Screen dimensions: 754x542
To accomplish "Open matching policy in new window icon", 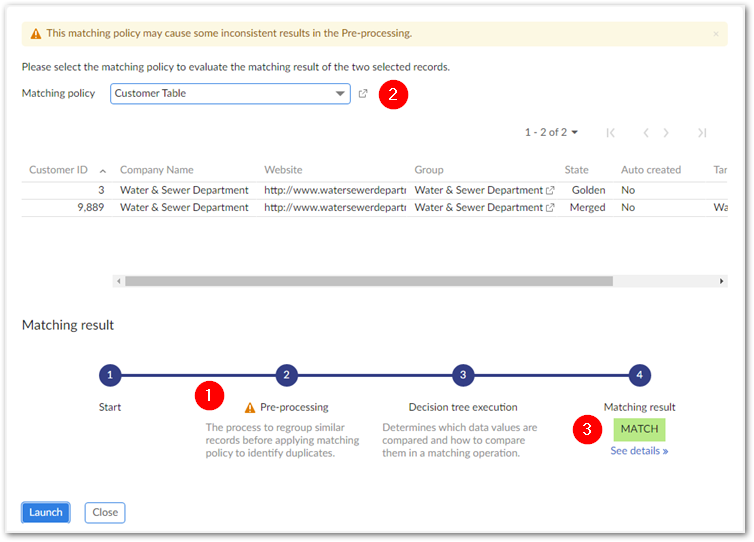I will [x=363, y=94].
